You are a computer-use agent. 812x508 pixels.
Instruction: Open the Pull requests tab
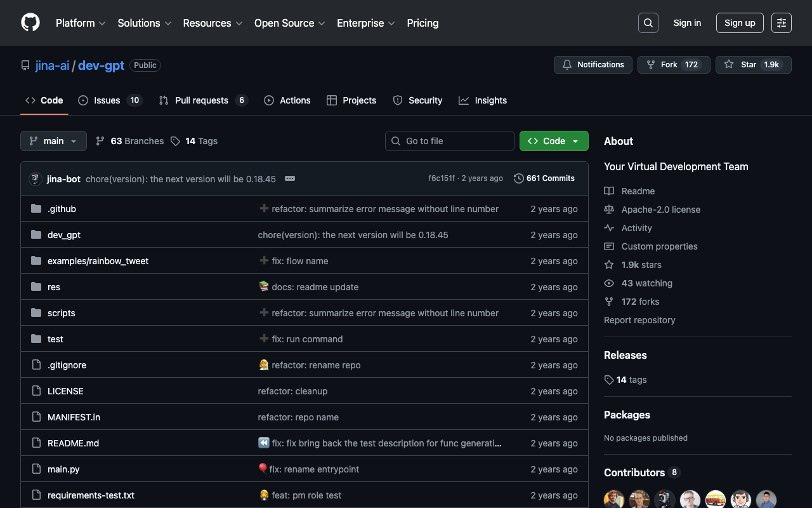[x=201, y=100]
